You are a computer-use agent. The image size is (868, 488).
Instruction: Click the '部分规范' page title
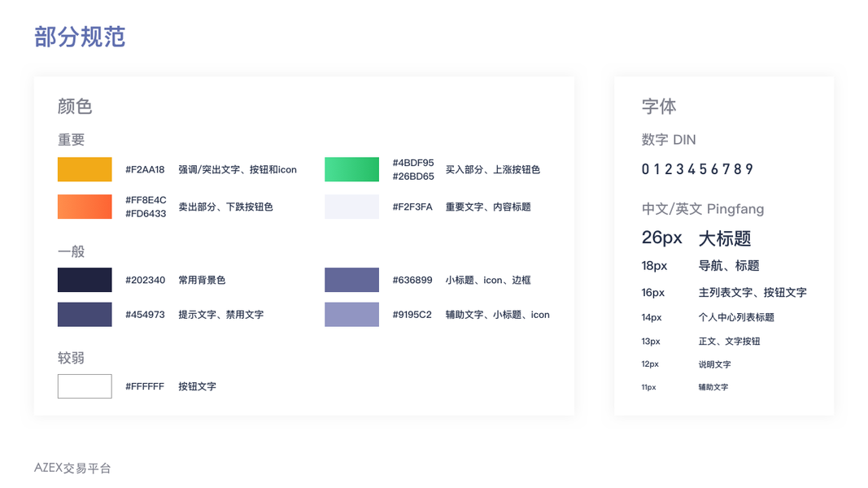pyautogui.click(x=80, y=37)
